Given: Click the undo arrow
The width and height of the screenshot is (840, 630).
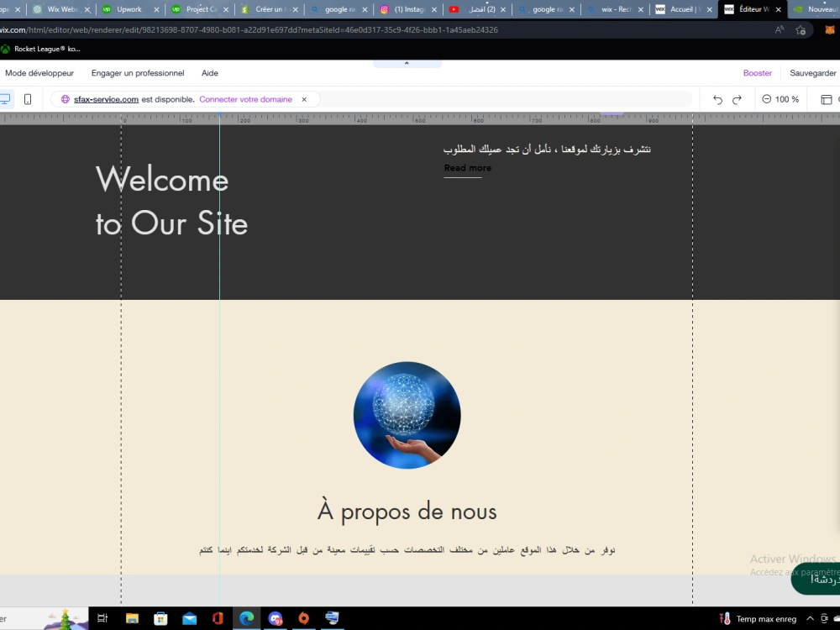Looking at the screenshot, I should click(718, 100).
